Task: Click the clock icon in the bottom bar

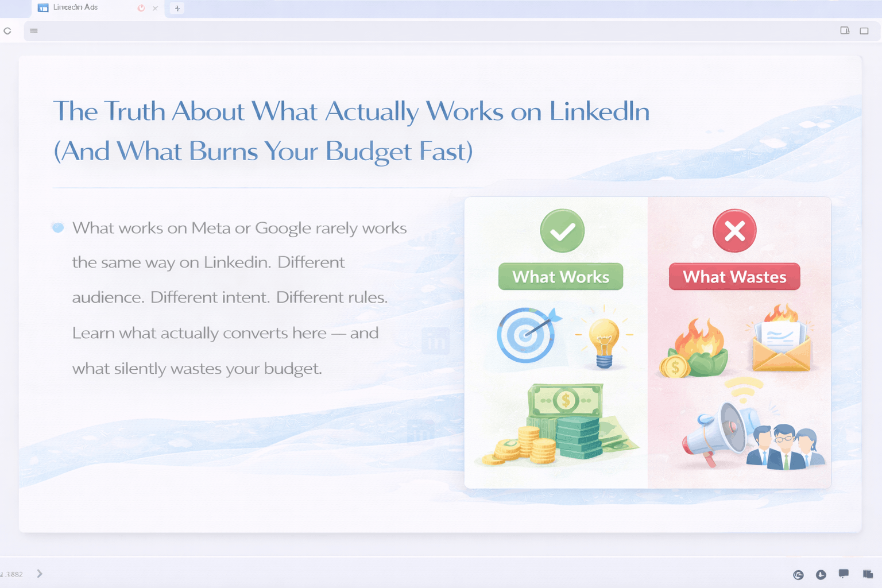Action: tap(821, 575)
